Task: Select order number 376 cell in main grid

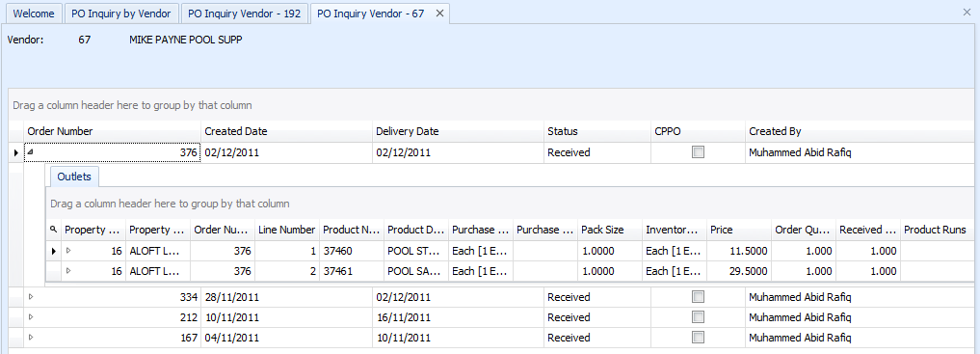Action: pos(112,152)
